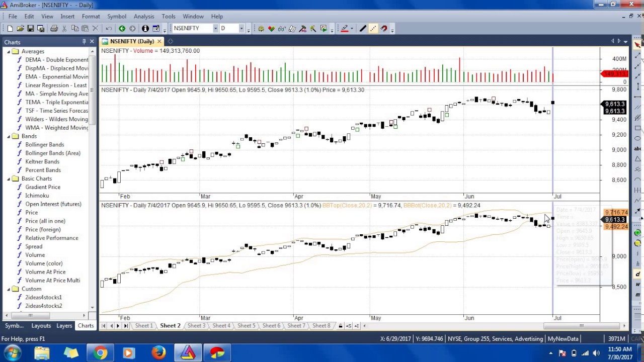Click the Open file toolbar icon
This screenshot has width=644, height=362.
[20, 29]
